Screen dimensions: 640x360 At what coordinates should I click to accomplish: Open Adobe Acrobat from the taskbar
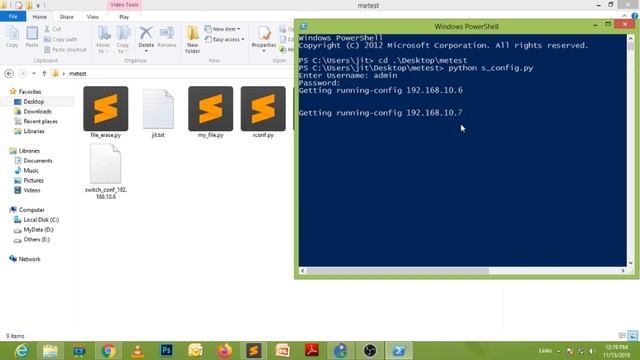(x=312, y=351)
